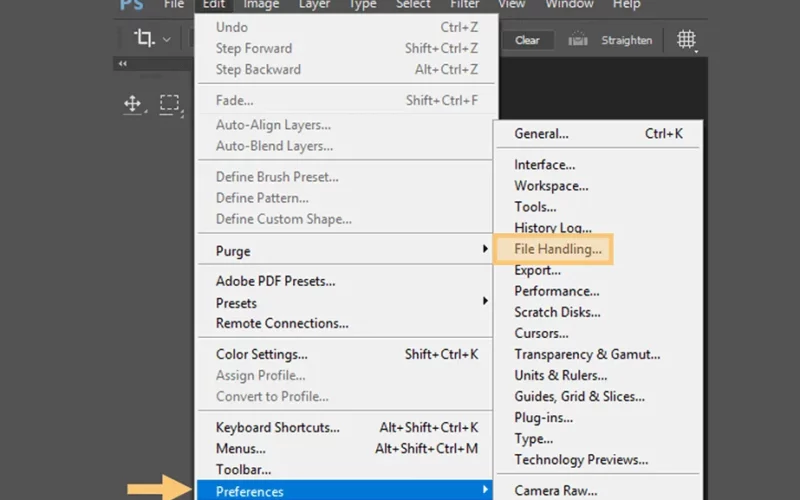
Task: Collapse the tools panel double-arrow
Action: click(x=122, y=63)
